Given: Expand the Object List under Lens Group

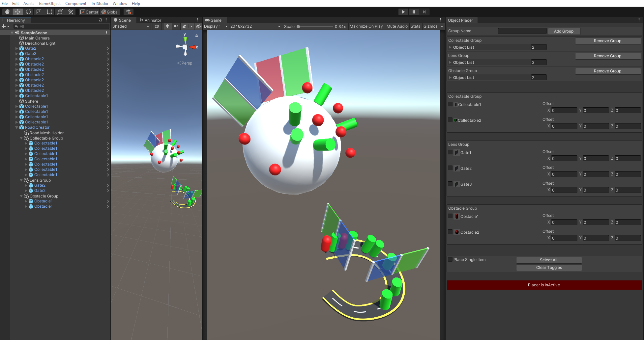Looking at the screenshot, I should click(450, 62).
